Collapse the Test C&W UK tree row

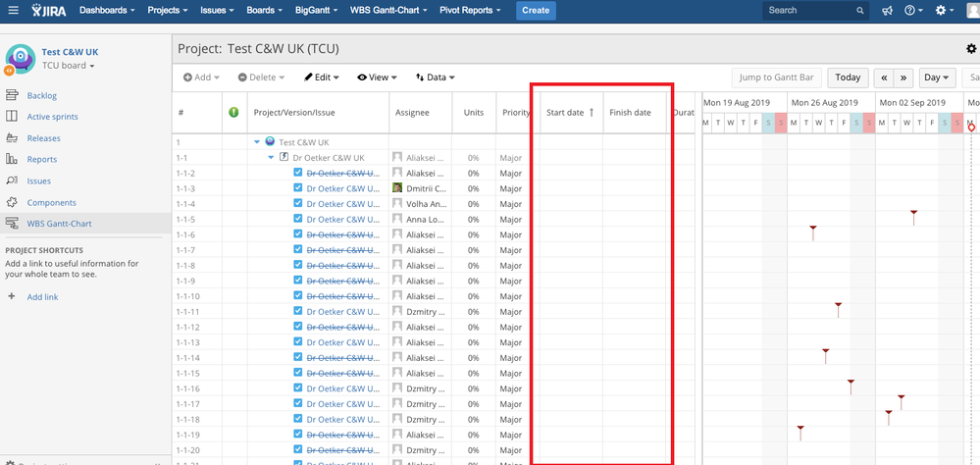pyautogui.click(x=257, y=142)
